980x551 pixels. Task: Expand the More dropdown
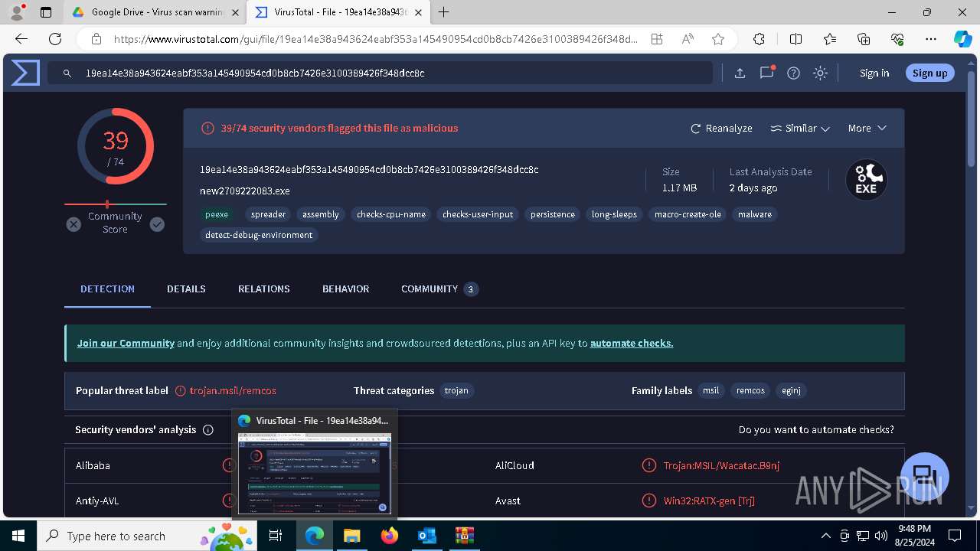coord(867,128)
